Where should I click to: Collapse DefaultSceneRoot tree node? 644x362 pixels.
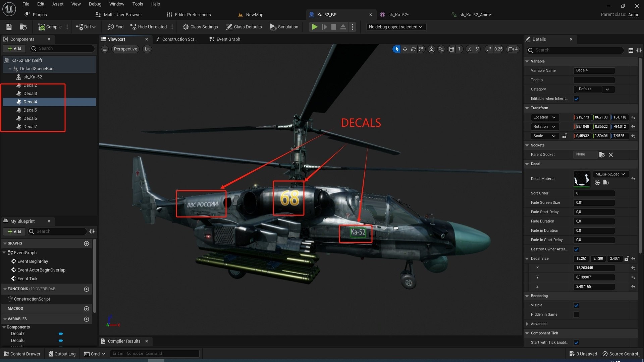pyautogui.click(x=10, y=69)
